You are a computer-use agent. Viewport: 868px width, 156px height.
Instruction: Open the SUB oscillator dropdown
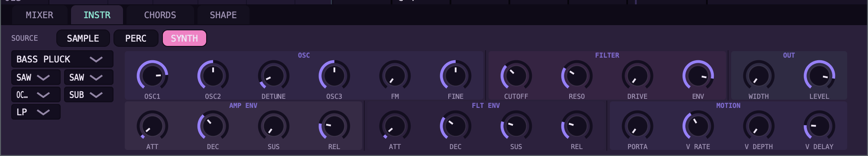(x=89, y=94)
